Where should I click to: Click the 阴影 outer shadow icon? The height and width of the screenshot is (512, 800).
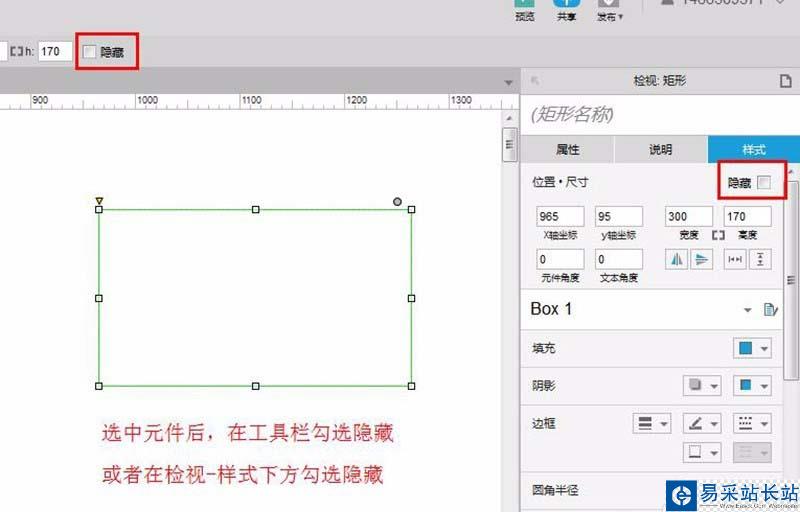(695, 385)
